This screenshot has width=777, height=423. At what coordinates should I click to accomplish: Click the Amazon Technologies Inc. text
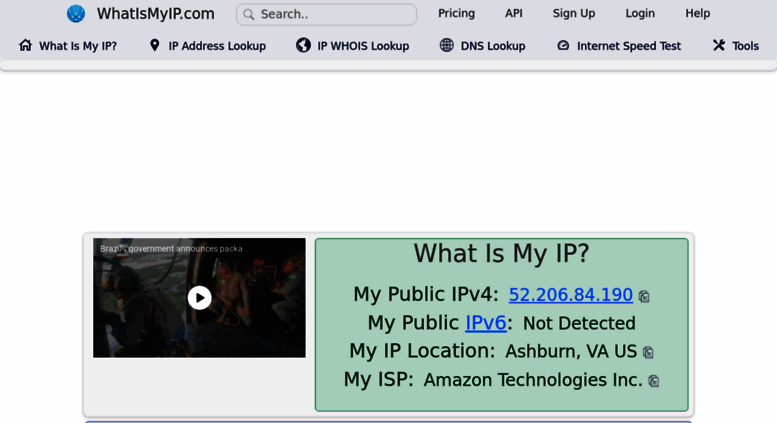[533, 380]
